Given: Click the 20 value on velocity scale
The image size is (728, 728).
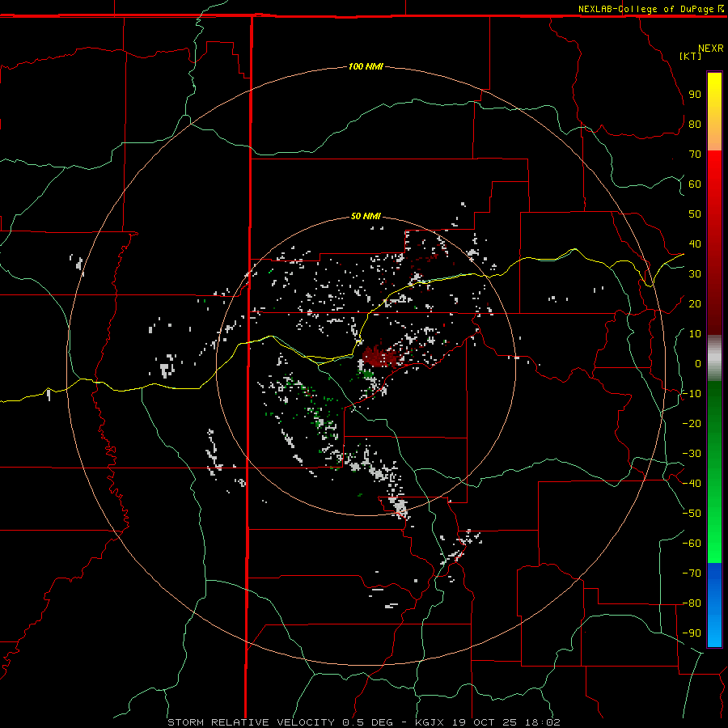Looking at the screenshot, I should pos(695,303).
